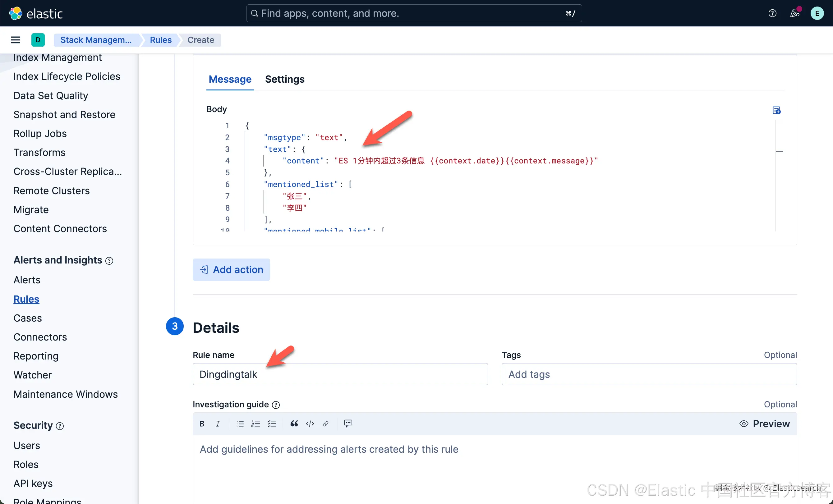Open the help menu icon

(772, 13)
